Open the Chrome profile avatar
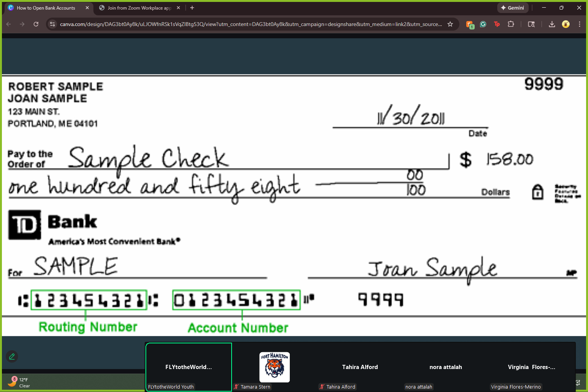 tap(566, 24)
